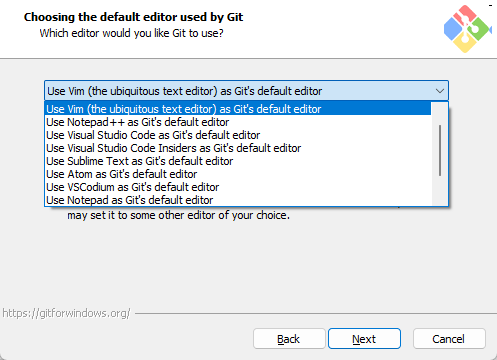Screen dimensions: 497x360
Task: Proceed with the Next button
Action: (x=364, y=339)
